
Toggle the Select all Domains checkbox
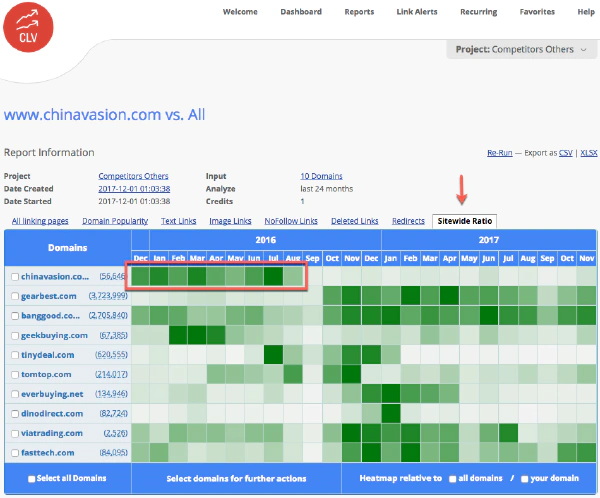coord(32,478)
